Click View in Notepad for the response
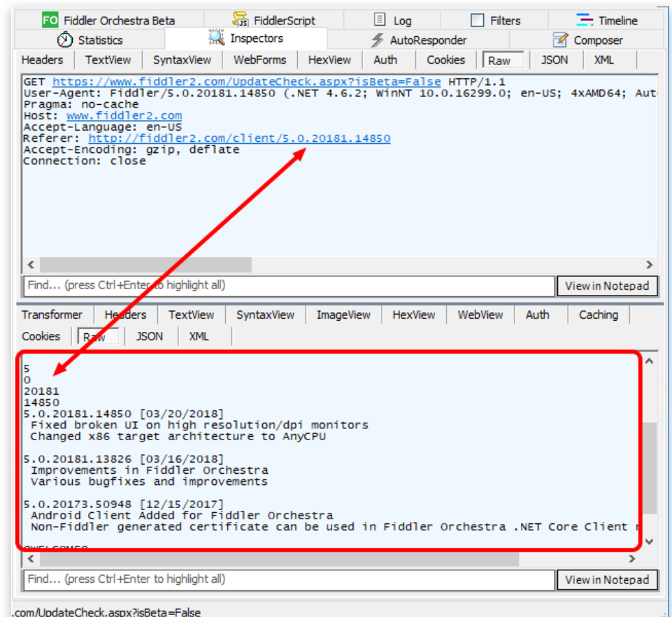 [607, 579]
